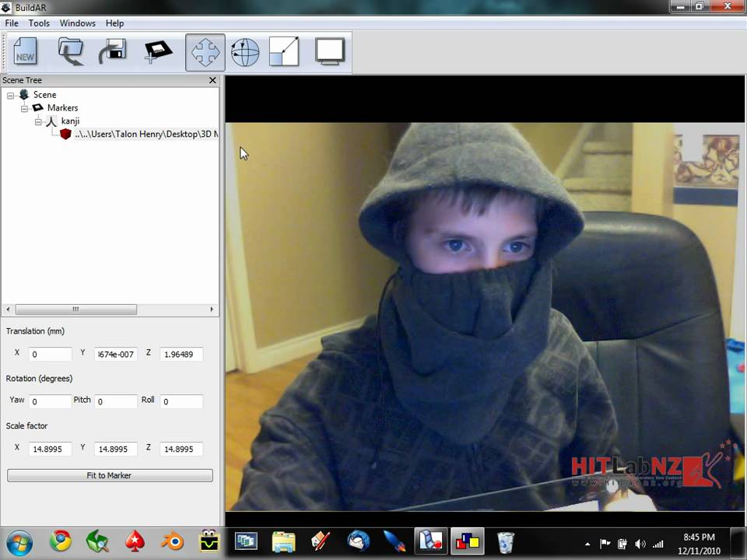Screen dimensions: 747x560
Task: Click the Action Center flag tray icon
Action: pos(605,544)
